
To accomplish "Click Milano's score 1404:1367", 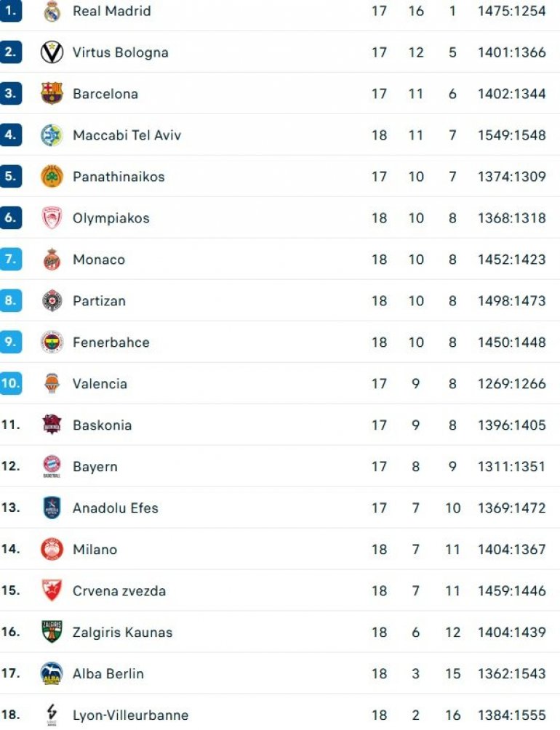I will [511, 550].
